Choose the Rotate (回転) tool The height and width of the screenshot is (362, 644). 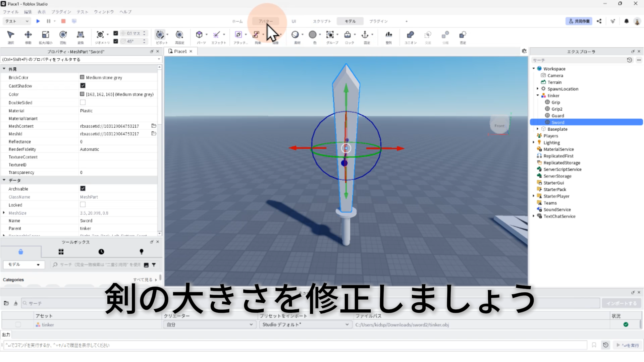63,35
